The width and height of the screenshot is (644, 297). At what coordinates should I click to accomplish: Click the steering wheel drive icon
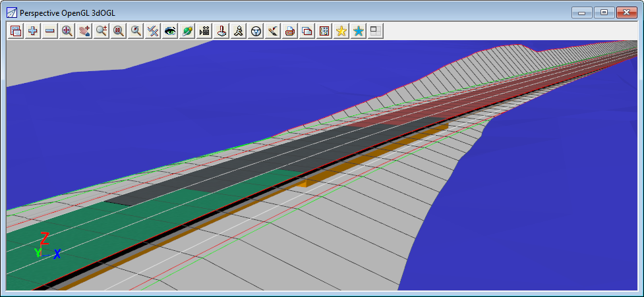[x=256, y=31]
